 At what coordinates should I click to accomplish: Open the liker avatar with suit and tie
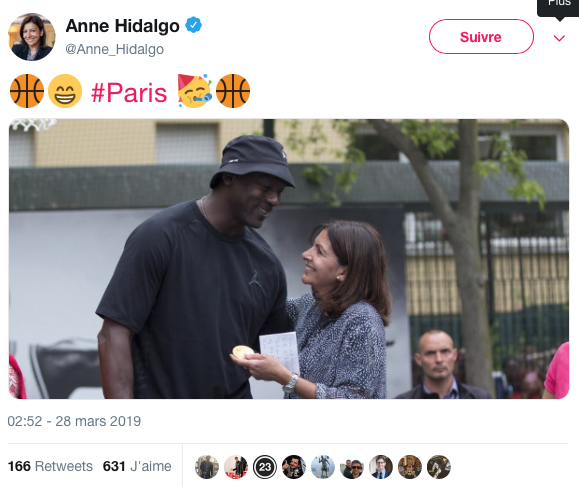(x=381, y=467)
